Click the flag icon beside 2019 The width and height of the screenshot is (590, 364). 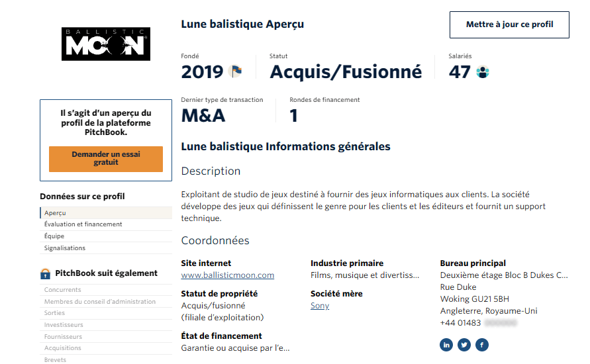coord(235,71)
